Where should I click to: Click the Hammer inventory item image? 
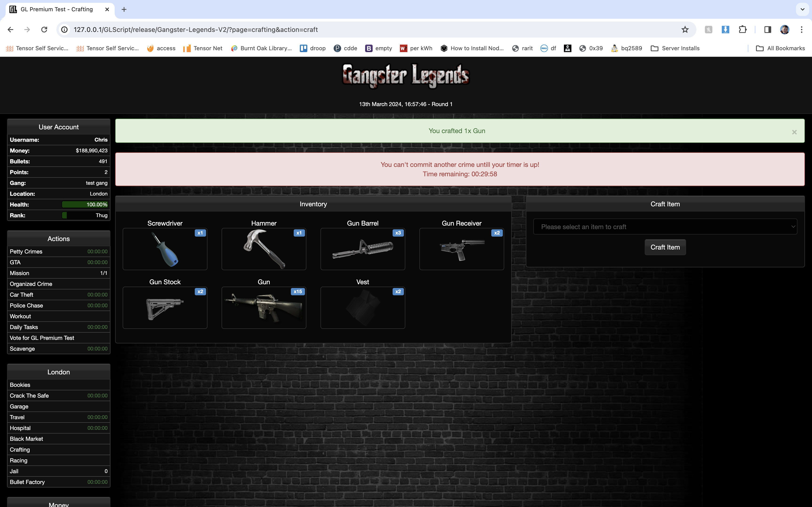264,249
